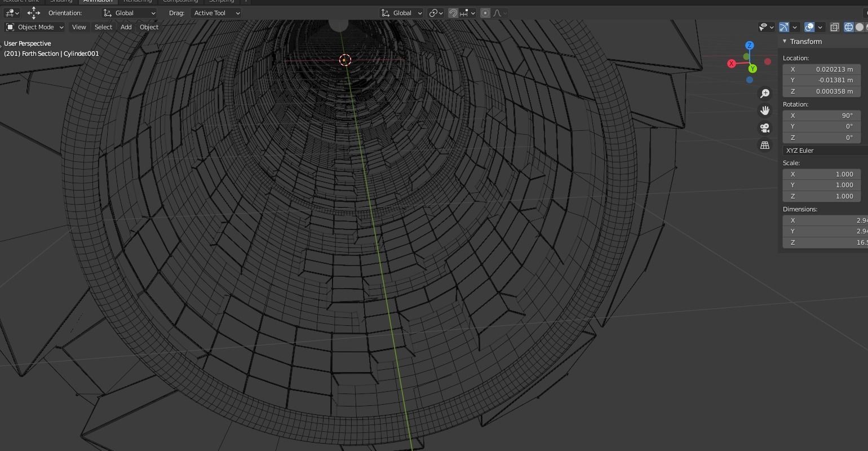The width and height of the screenshot is (868, 451).
Task: Toggle X-ray mode
Action: (x=835, y=27)
